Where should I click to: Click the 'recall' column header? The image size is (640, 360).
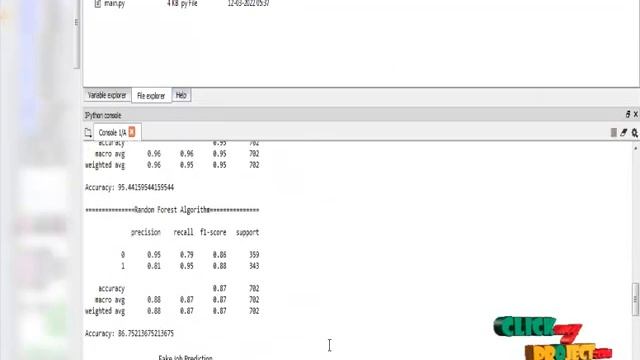click(183, 232)
